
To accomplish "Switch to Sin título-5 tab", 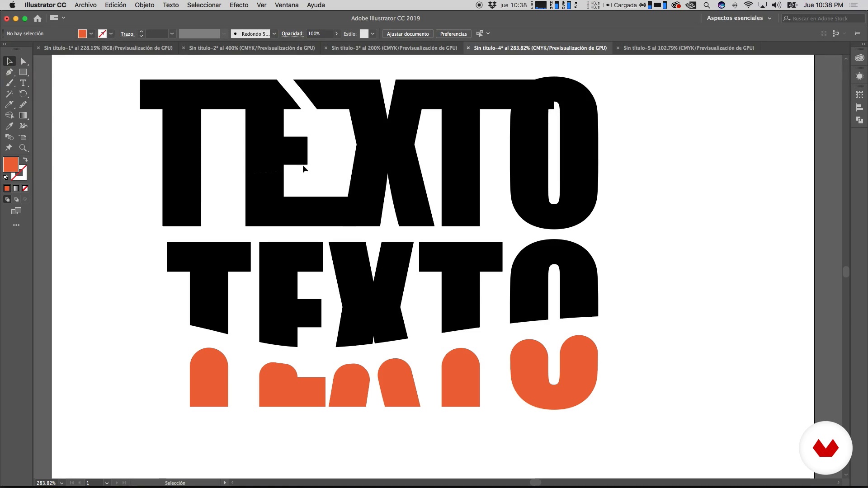I will (x=689, y=48).
